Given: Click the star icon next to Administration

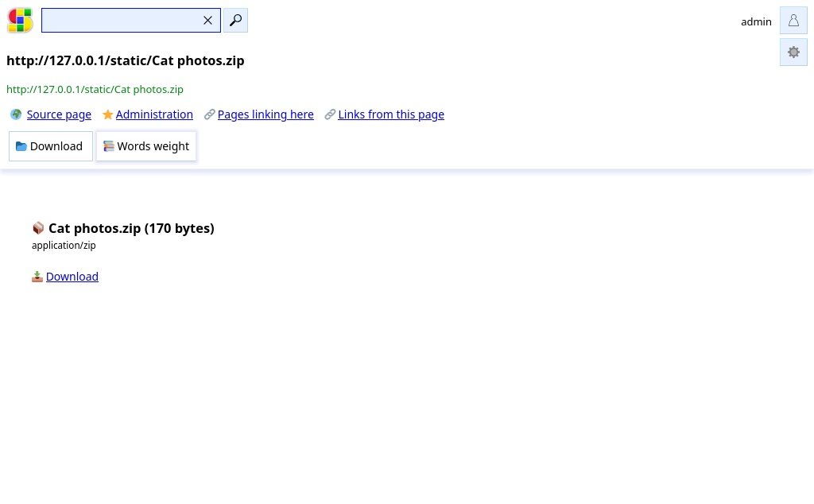Looking at the screenshot, I should [x=107, y=114].
